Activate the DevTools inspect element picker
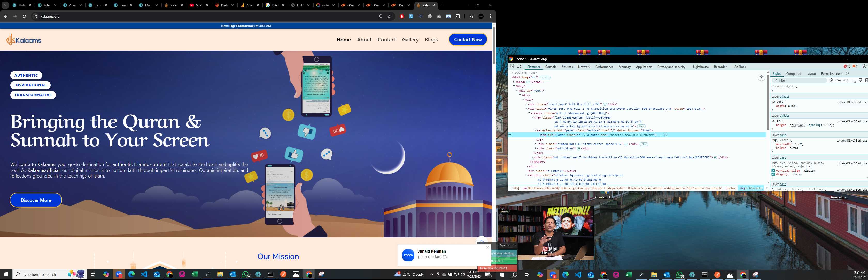This screenshot has height=280, width=868. point(512,67)
